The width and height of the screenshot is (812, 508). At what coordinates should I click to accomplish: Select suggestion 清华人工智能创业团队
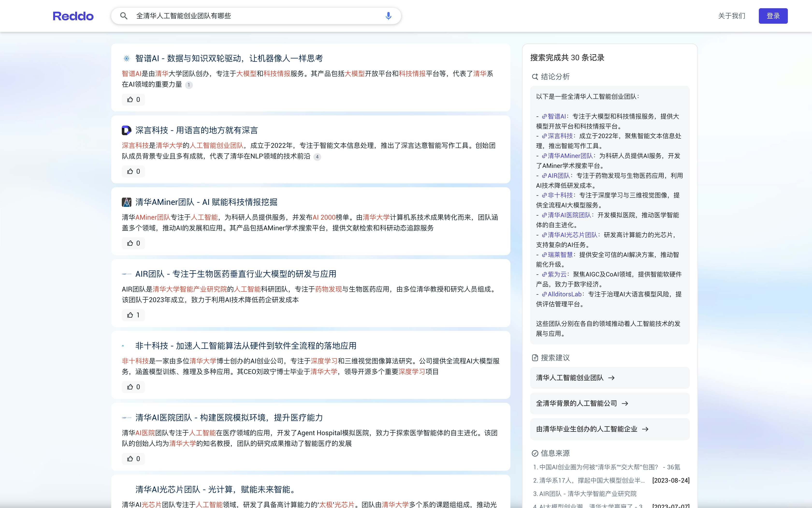pos(610,378)
